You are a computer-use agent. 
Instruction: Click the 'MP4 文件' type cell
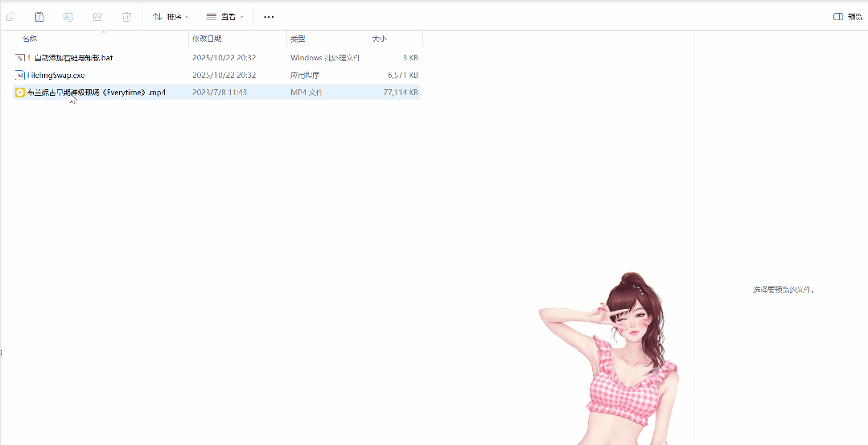click(306, 93)
